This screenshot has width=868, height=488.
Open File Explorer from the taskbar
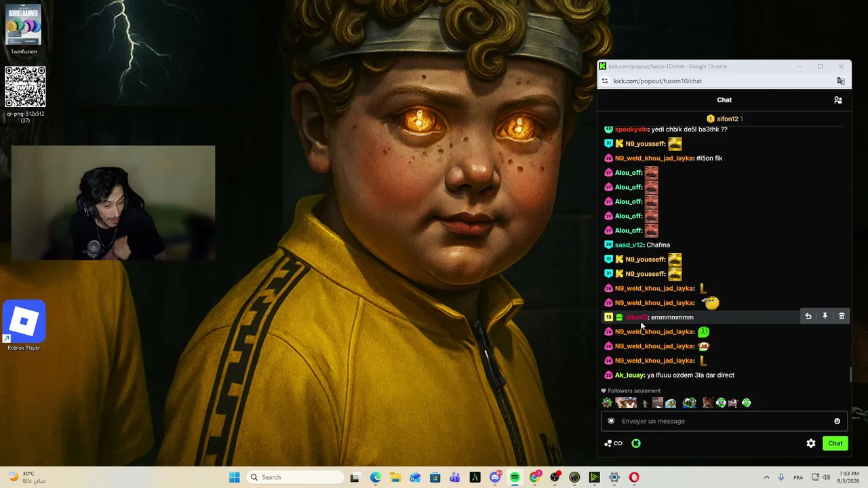[x=395, y=477]
